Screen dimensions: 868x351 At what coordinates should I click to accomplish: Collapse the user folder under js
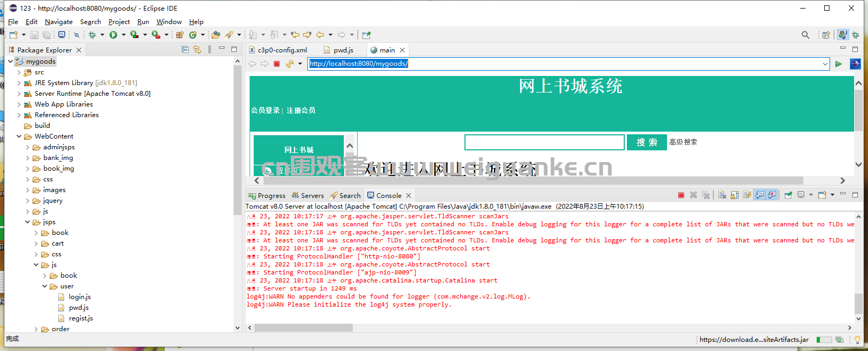pyautogui.click(x=45, y=286)
